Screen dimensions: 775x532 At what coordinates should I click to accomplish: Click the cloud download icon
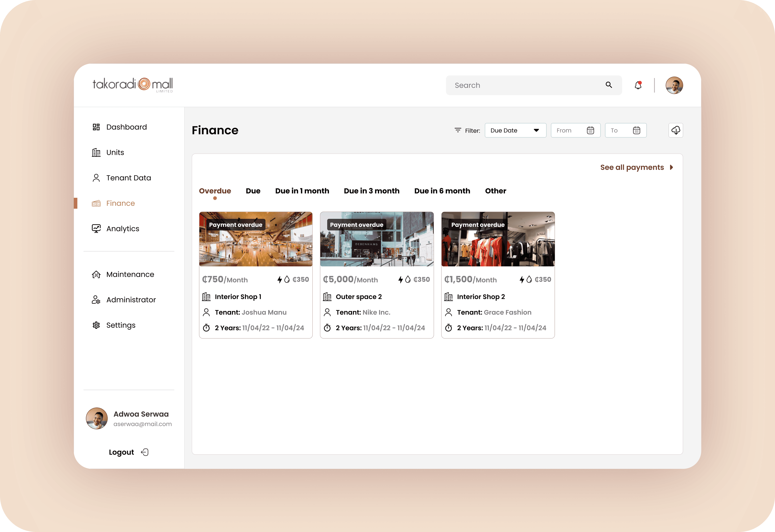(x=676, y=130)
